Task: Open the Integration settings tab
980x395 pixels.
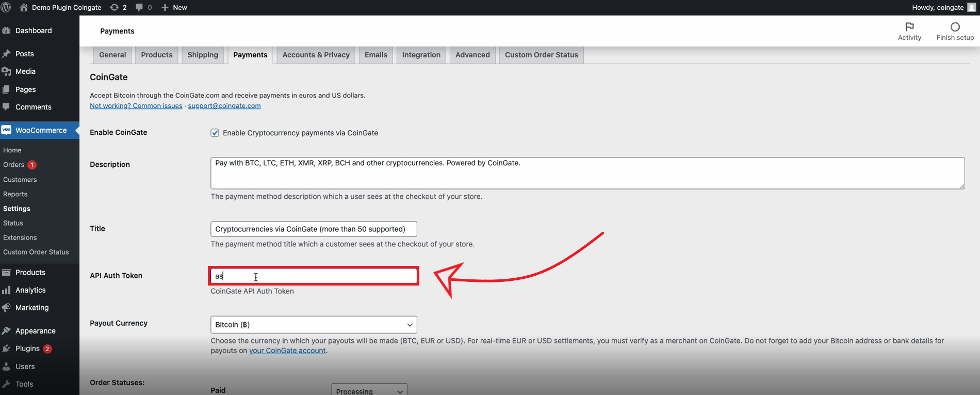Action: (x=421, y=55)
